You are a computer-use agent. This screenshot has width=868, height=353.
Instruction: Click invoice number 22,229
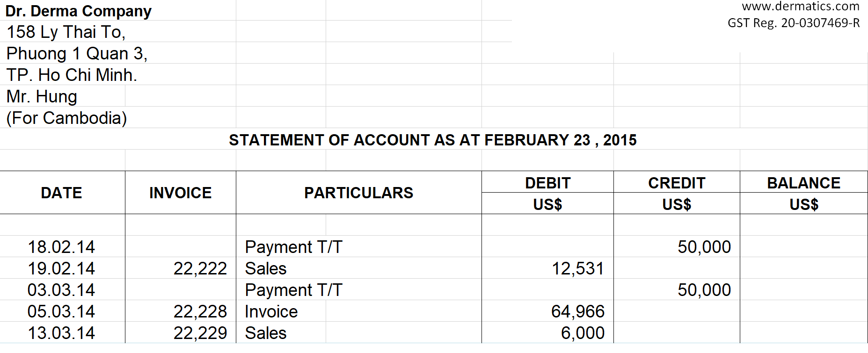pos(200,333)
